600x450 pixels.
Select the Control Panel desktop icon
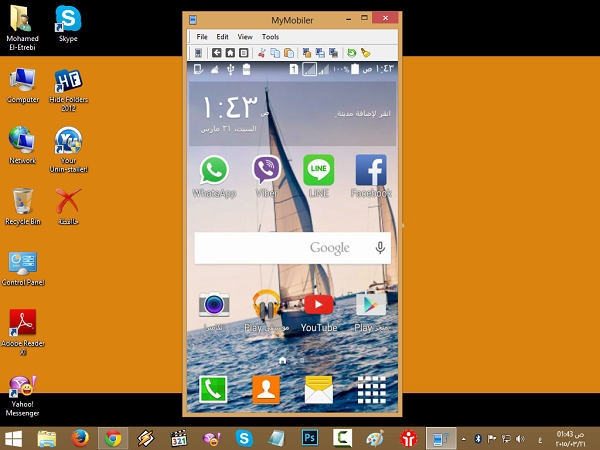[23, 269]
